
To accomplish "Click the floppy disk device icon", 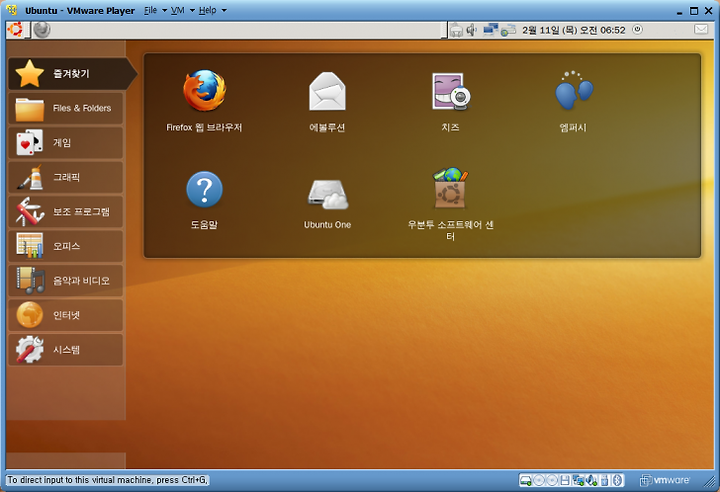I will pyautogui.click(x=565, y=481).
